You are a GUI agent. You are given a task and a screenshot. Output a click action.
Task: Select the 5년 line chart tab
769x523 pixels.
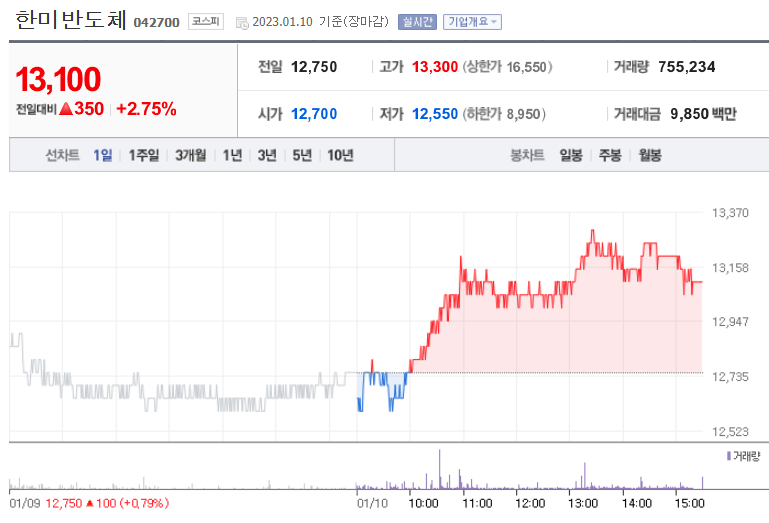point(302,156)
